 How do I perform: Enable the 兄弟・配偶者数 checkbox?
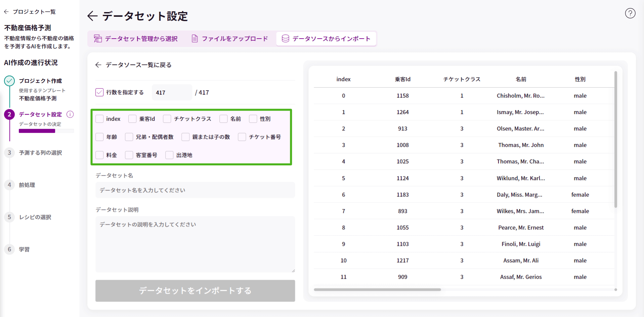coord(129,137)
